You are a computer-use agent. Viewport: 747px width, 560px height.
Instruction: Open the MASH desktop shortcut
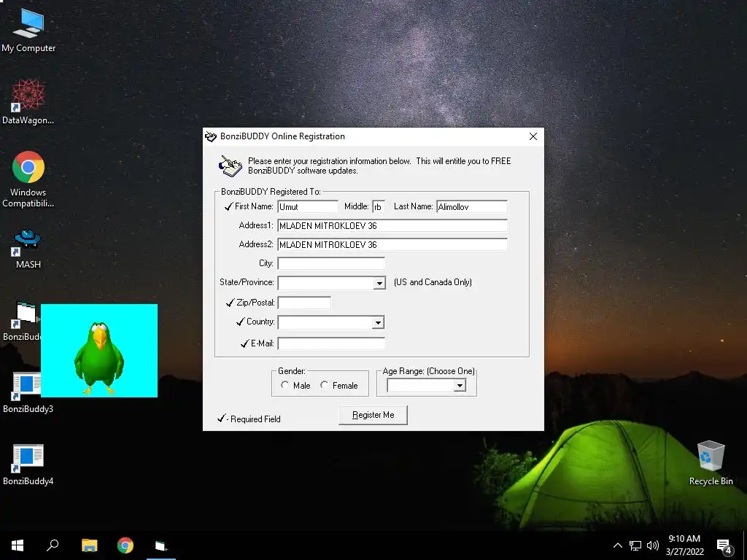pos(28,249)
